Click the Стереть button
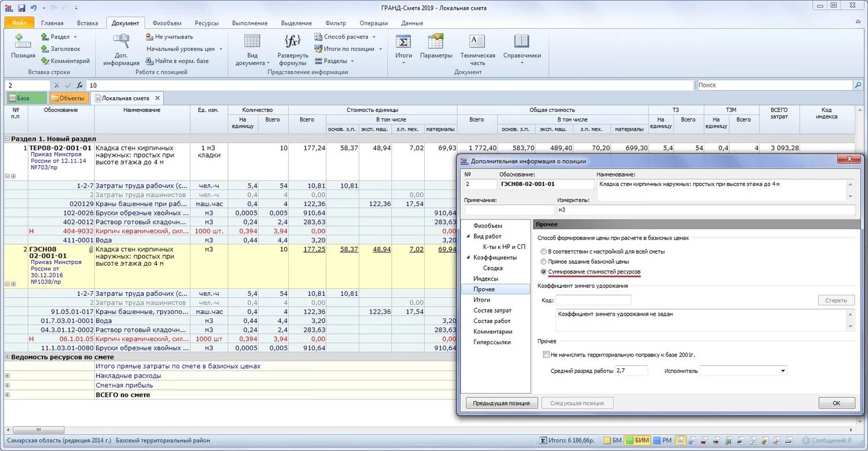Image resolution: width=868 pixels, height=451 pixels. (x=836, y=300)
